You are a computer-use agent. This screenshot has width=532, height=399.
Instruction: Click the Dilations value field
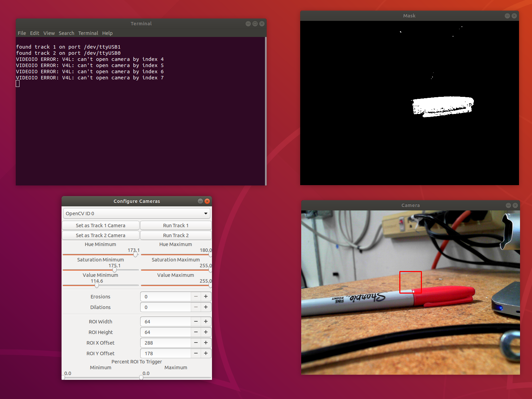click(x=166, y=307)
